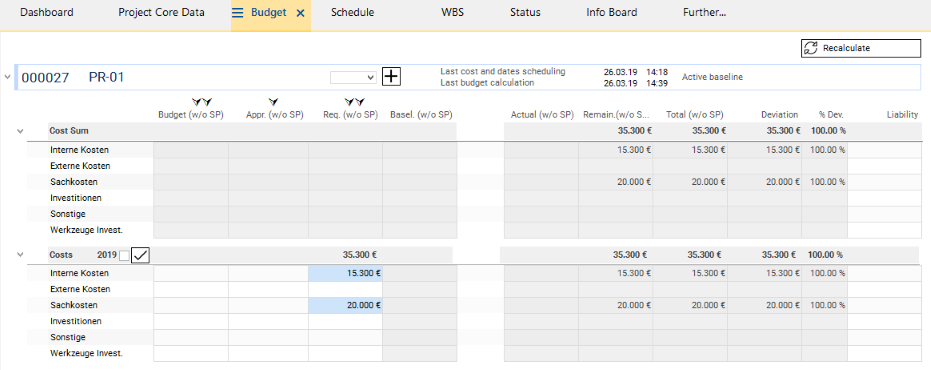This screenshot has height=370, width=931.
Task: Click Cost Sum Remain value 35.300 €
Action: click(x=634, y=131)
